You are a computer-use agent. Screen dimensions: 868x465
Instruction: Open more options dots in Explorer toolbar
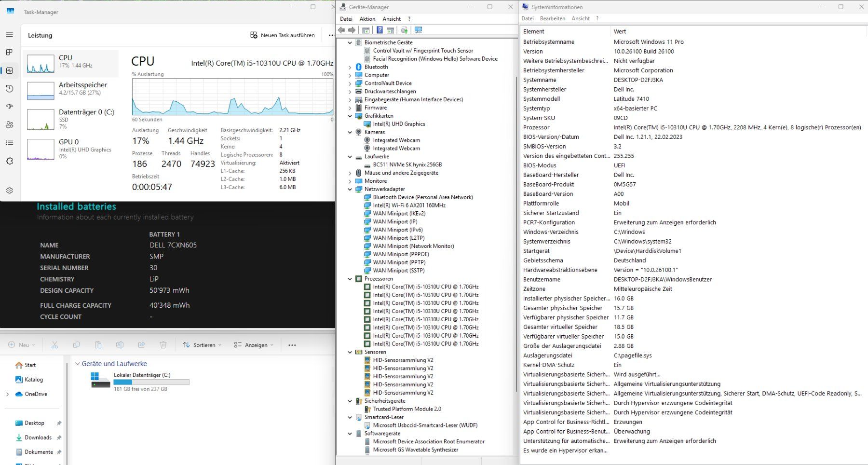pyautogui.click(x=292, y=345)
